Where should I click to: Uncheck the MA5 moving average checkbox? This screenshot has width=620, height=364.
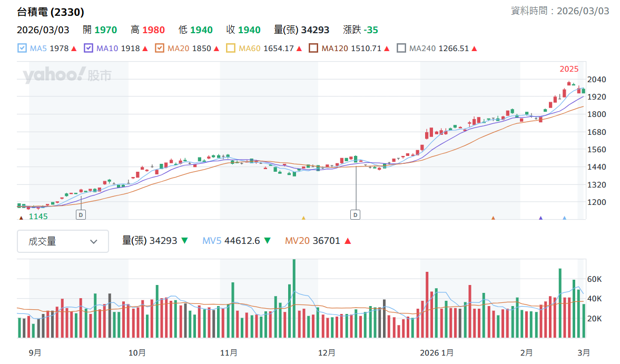22,48
